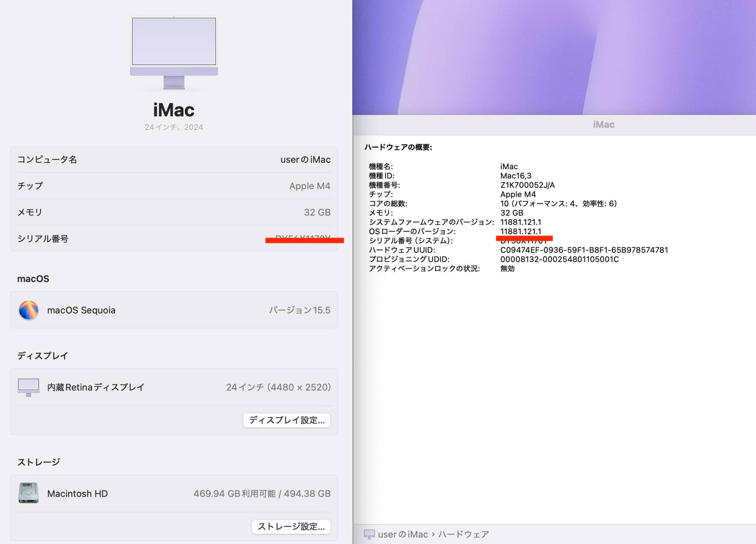Click the Macintosh HD storage row
This screenshot has width=756, height=544.
pyautogui.click(x=174, y=493)
